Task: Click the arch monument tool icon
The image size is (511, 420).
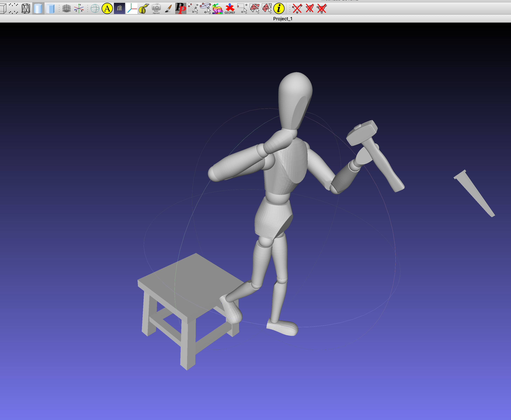Action: (x=120, y=8)
